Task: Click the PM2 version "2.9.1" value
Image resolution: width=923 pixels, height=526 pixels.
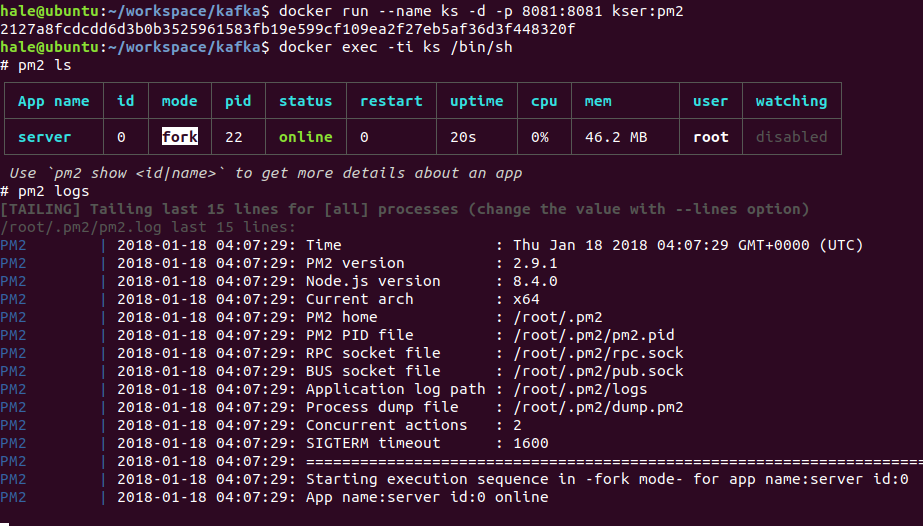Action: [535, 263]
